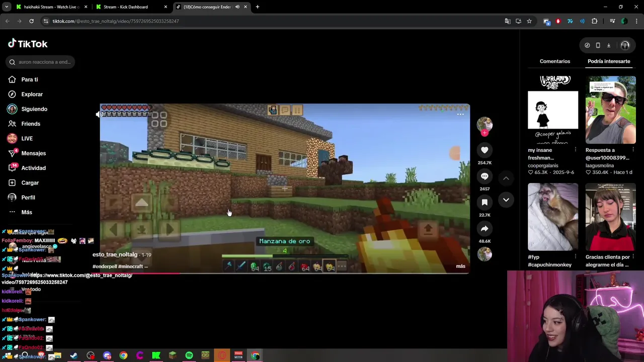Screen dimensions: 644x362
Task: Open new browser tab
Action: [x=257, y=7]
